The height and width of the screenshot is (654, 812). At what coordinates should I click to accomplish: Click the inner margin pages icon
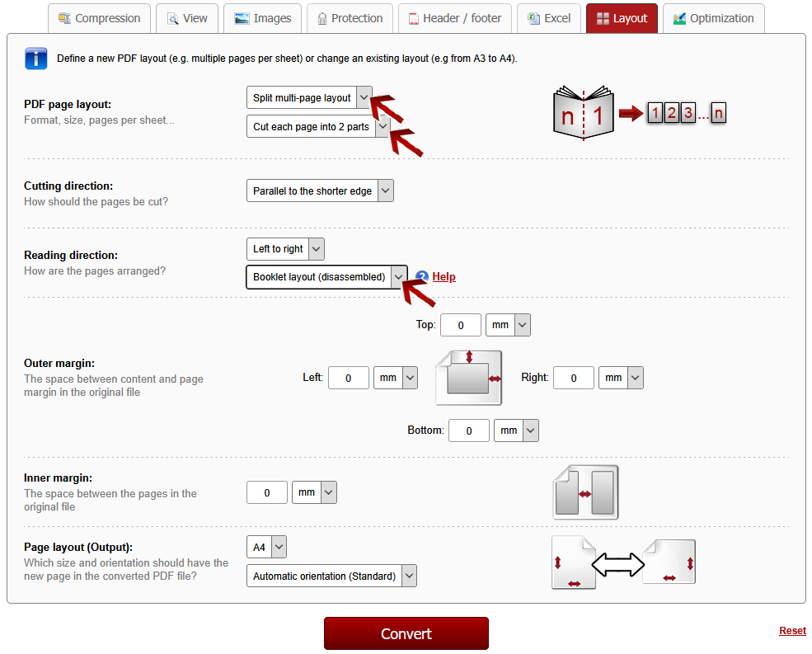click(585, 492)
